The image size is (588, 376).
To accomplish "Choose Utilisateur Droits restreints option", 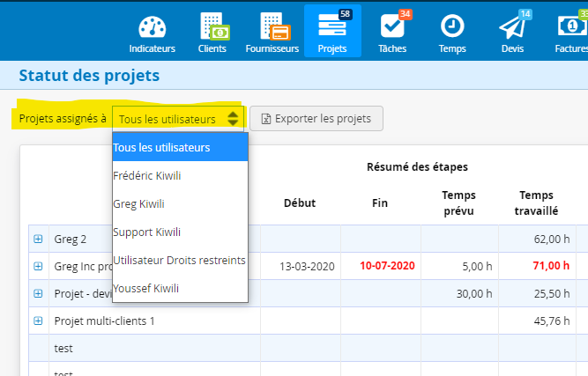I will pos(180,260).
